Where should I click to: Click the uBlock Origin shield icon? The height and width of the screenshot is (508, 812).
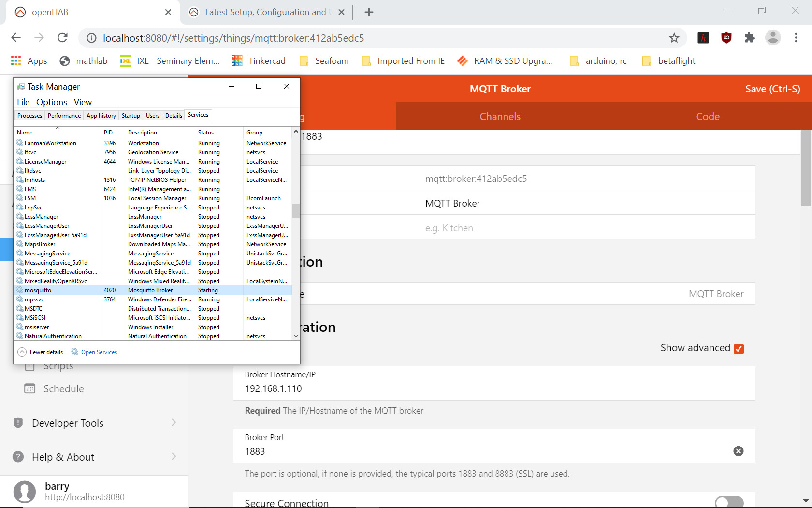click(x=726, y=38)
